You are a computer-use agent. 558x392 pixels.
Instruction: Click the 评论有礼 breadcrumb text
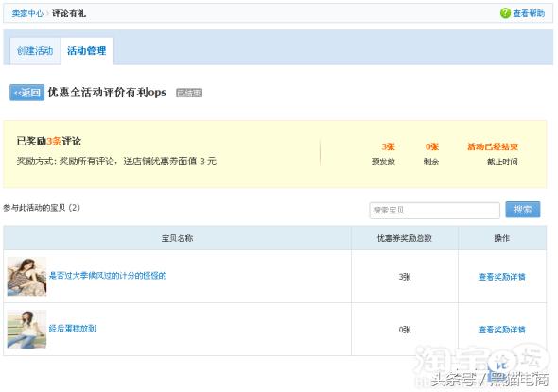69,13
